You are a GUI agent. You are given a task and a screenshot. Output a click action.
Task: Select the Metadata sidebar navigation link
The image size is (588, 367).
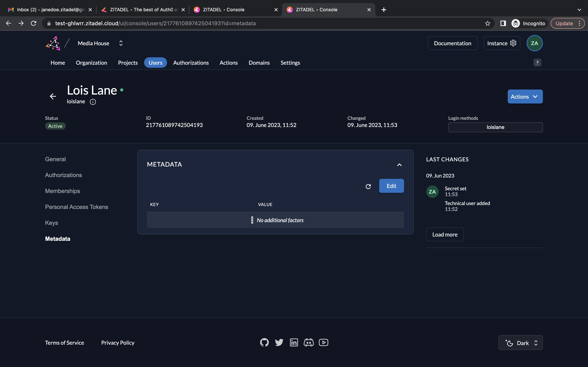pyautogui.click(x=58, y=238)
